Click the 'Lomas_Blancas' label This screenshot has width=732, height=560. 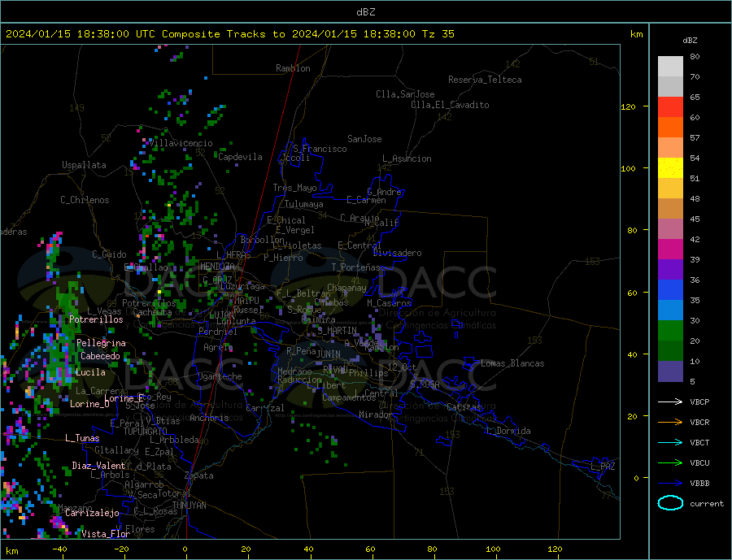tap(512, 363)
